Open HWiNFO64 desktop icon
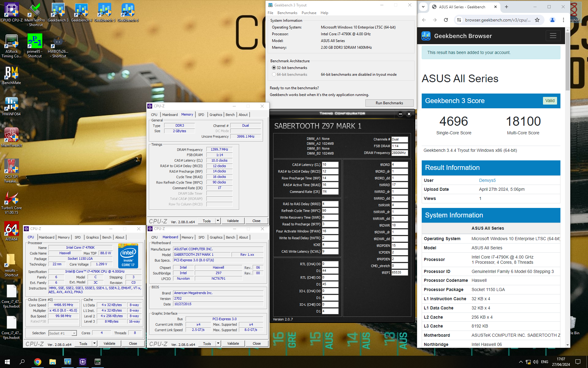Viewport: 588px width, 368px height. pos(12,106)
